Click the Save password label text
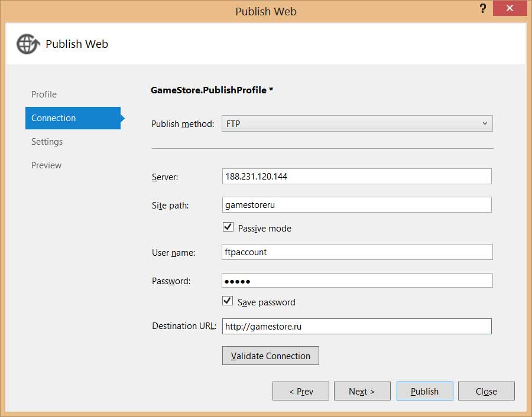This screenshot has height=417, width=532. [267, 302]
